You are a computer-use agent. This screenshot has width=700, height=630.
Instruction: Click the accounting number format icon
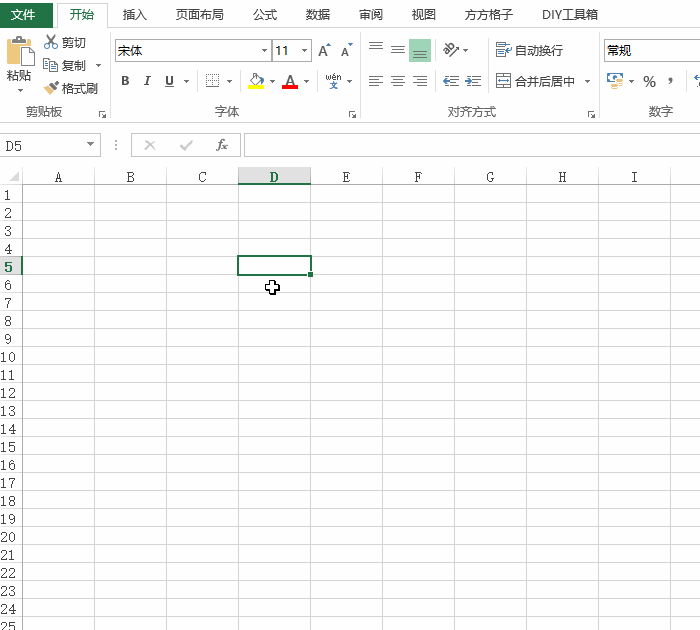point(615,81)
